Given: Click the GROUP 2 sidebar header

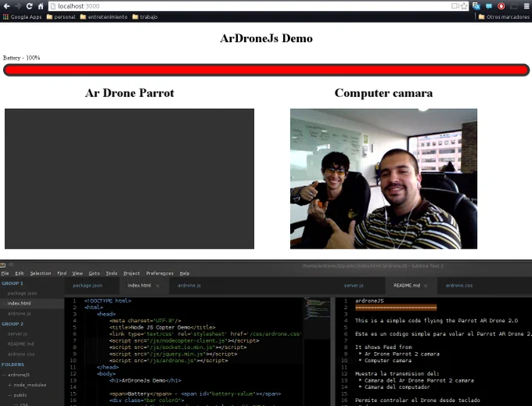Looking at the screenshot, I should click(13, 324).
